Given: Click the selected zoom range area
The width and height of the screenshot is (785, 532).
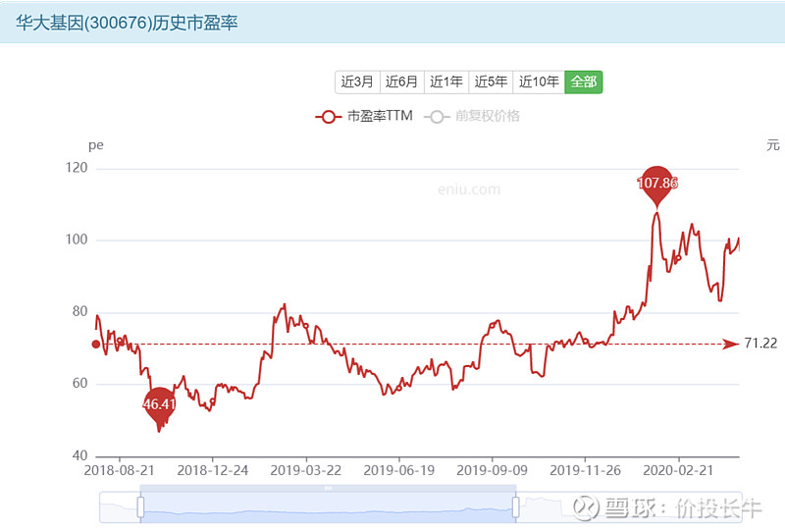Looking at the screenshot, I should pos(328,506).
